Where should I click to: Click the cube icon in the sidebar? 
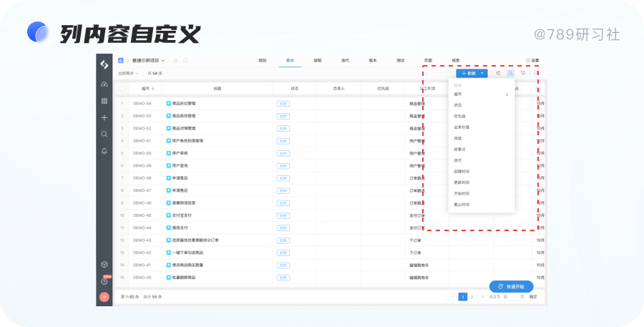pyautogui.click(x=104, y=265)
